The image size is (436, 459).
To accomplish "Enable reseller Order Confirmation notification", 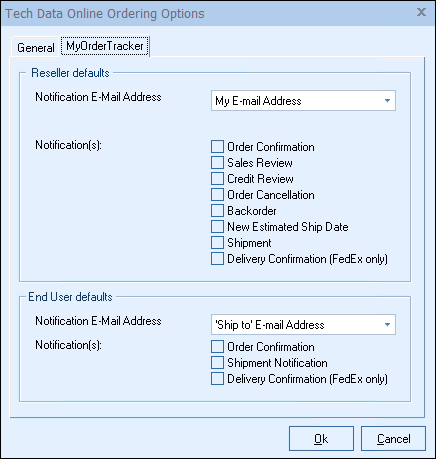I will click(217, 147).
